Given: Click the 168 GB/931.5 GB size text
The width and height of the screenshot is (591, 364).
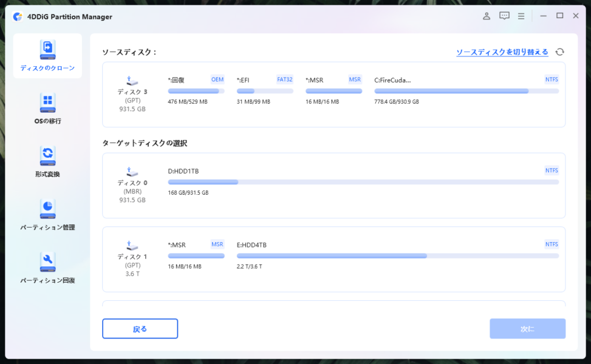Looking at the screenshot, I should tap(188, 193).
